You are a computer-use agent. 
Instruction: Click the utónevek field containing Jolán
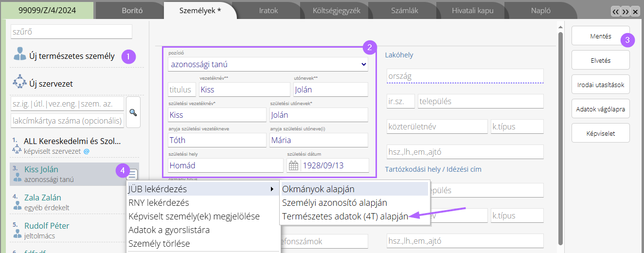331,90
